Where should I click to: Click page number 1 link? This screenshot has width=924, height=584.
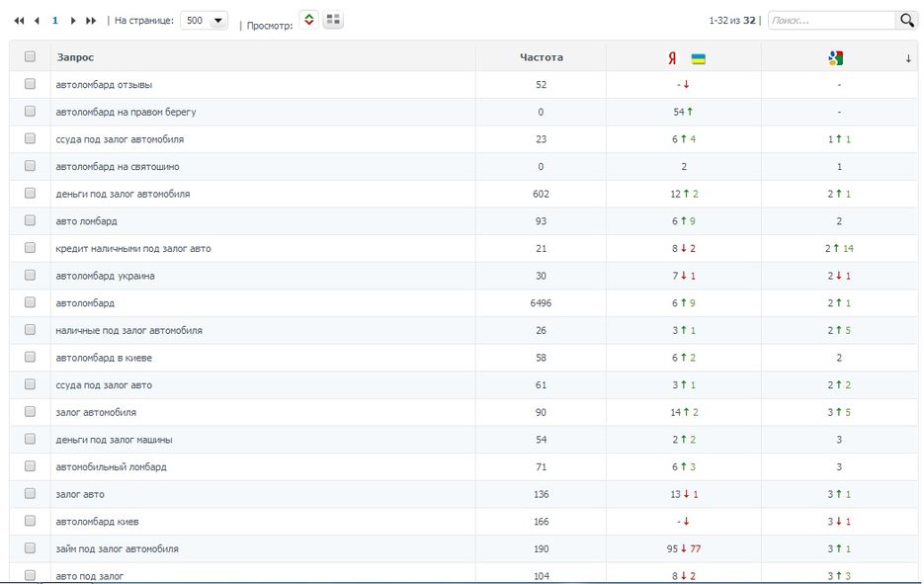click(x=55, y=20)
